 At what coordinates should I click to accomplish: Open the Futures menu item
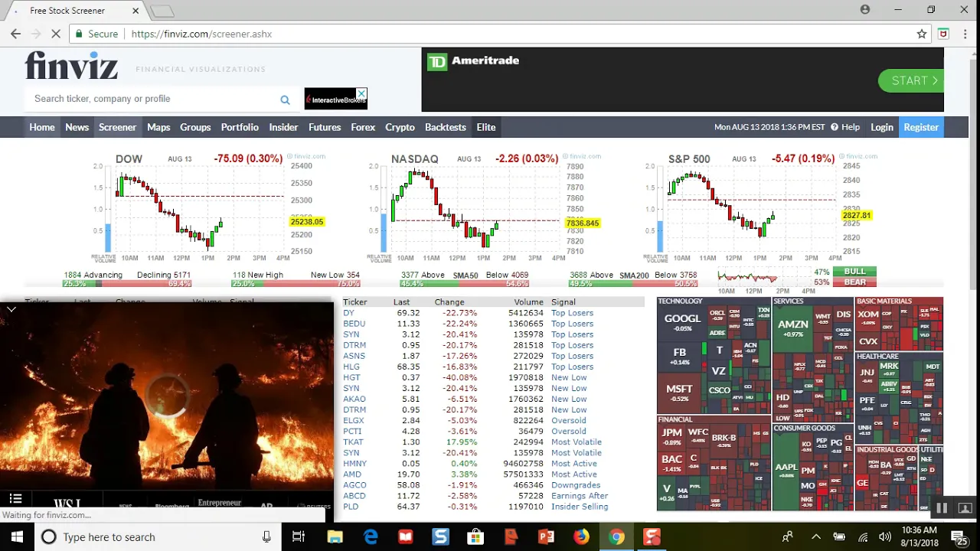[325, 127]
